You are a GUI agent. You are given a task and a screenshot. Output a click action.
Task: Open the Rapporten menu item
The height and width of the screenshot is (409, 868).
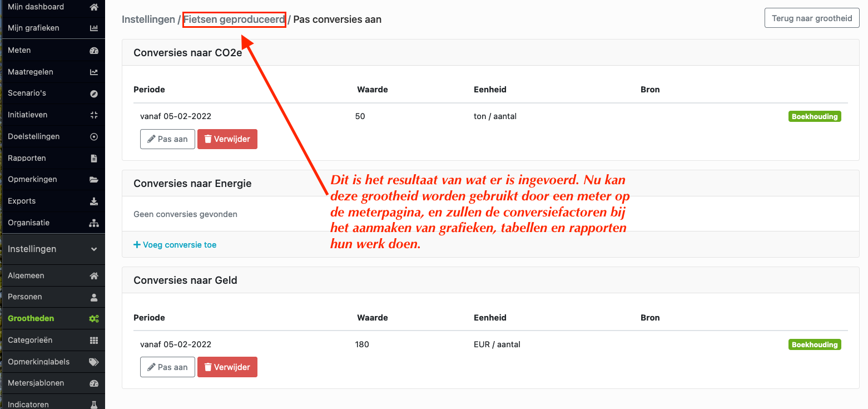[x=53, y=158]
